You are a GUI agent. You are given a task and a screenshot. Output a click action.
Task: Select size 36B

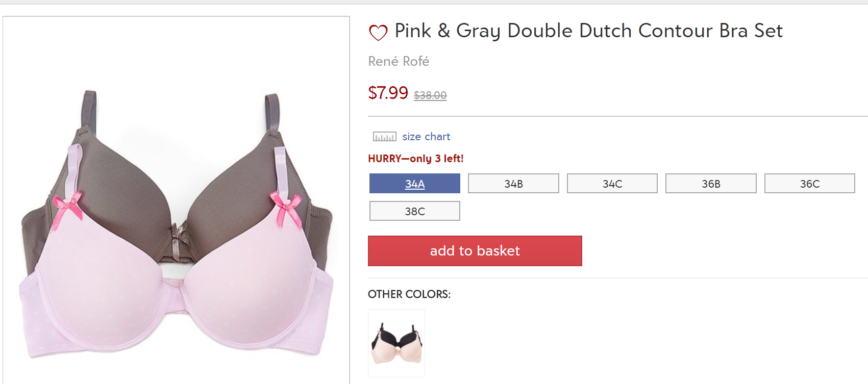711,184
